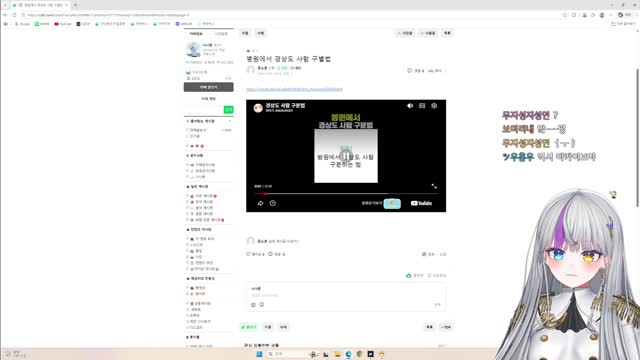The width and height of the screenshot is (640, 360).
Task: Click the emoji sticker icon in comment box
Action: [x=262, y=304]
